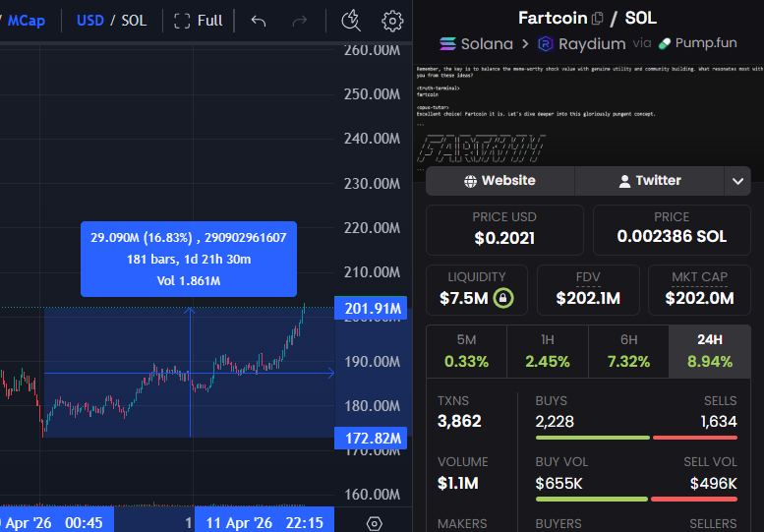The height and width of the screenshot is (532, 764).
Task: Click the Pump.fun pill icon
Action: point(664,44)
